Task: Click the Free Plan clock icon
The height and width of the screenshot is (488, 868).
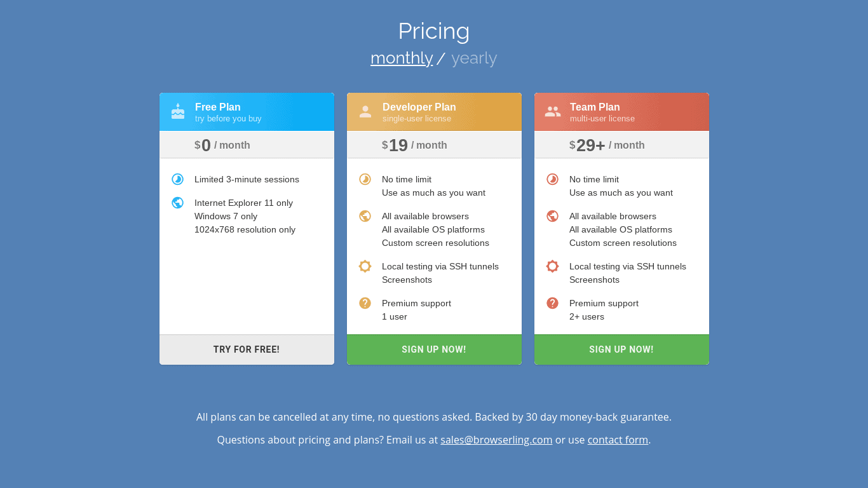Action: (178, 179)
